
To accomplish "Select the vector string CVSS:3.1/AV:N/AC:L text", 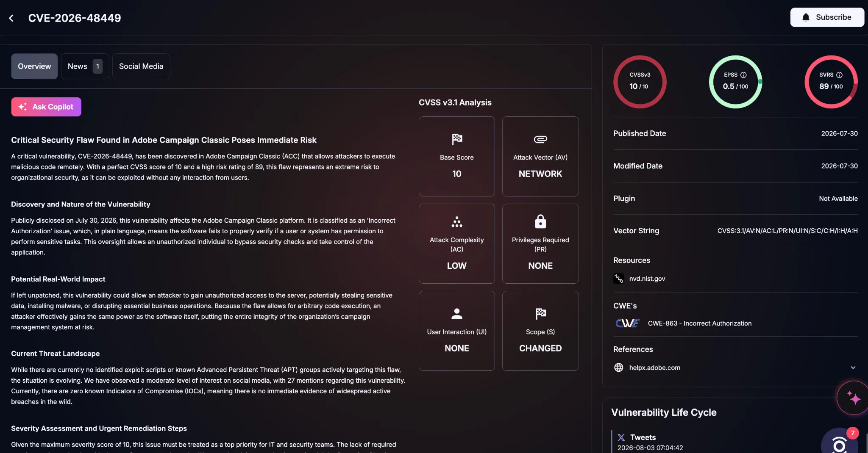I will tap(787, 231).
